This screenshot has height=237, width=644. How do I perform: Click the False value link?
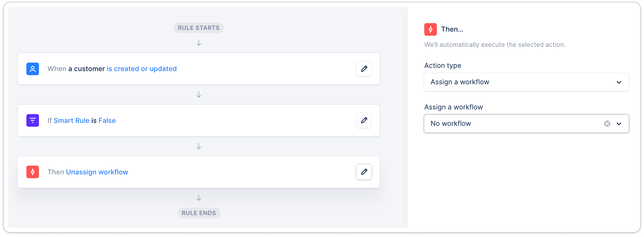click(x=107, y=121)
